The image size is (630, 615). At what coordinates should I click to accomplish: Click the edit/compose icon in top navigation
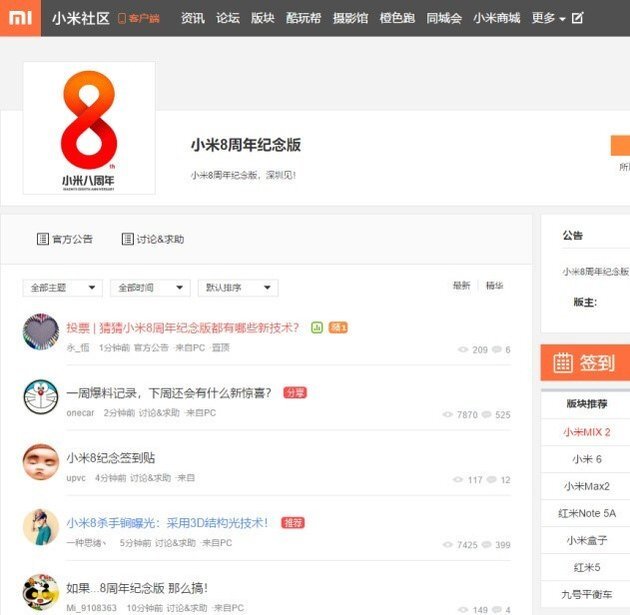pyautogui.click(x=577, y=18)
